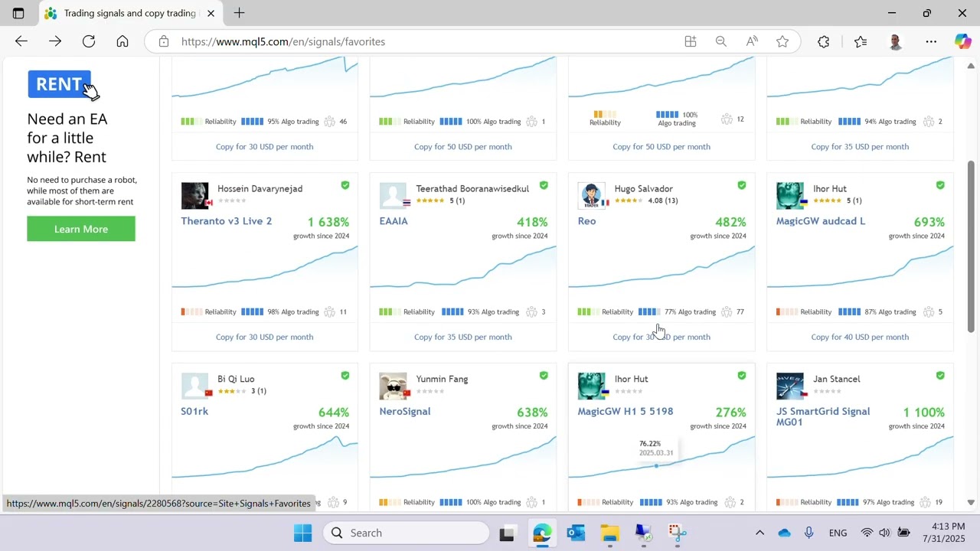The image size is (980, 551).
Task: Click Copy for 35 USD on EAAIA
Action: [x=462, y=337]
